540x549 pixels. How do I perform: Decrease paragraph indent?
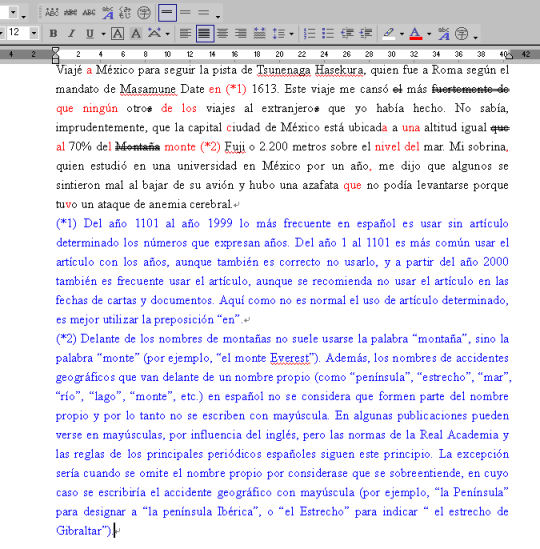347,34
